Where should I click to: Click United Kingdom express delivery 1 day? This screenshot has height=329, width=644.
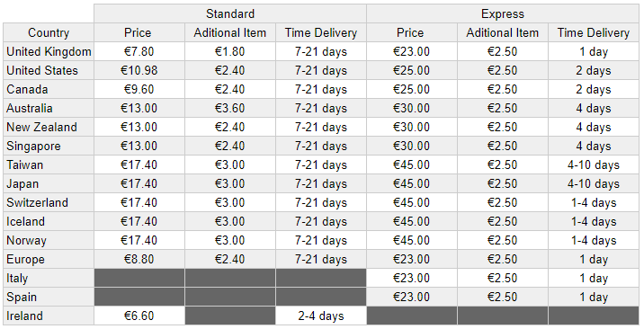(x=594, y=51)
